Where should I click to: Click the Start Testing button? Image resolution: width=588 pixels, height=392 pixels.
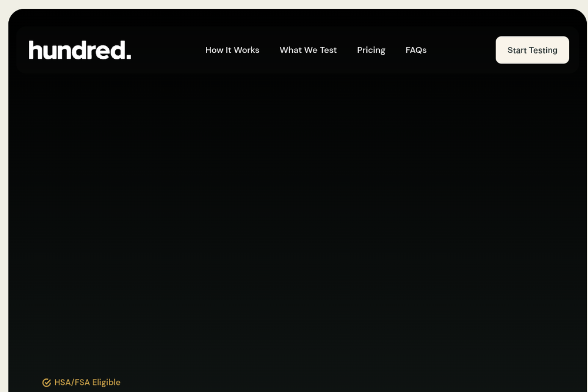532,50
